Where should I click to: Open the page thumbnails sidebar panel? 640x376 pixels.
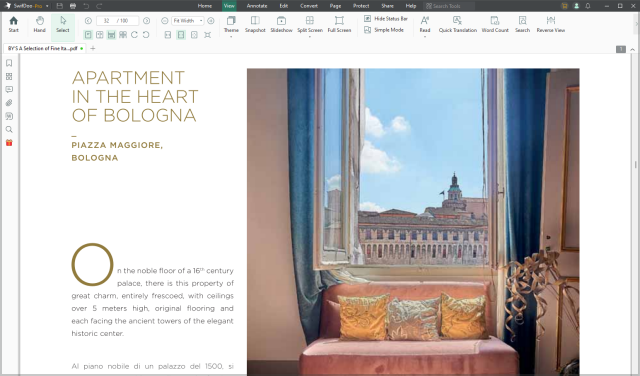click(x=9, y=76)
